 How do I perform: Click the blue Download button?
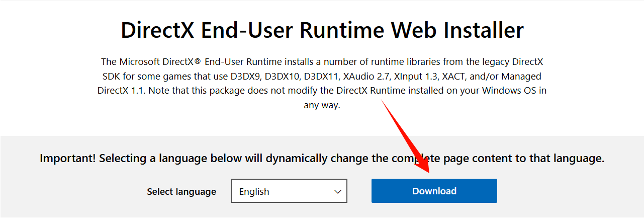click(x=434, y=191)
